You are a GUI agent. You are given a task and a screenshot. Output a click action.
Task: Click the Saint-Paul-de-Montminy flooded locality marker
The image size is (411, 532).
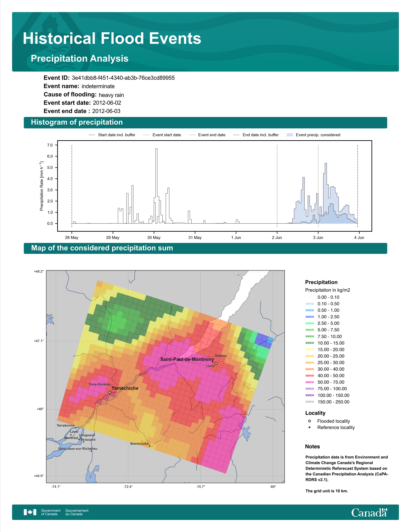(x=216, y=363)
